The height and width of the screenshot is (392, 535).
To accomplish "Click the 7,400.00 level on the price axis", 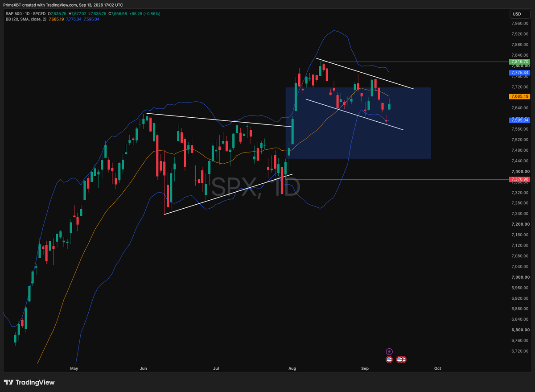I will pyautogui.click(x=520, y=171).
